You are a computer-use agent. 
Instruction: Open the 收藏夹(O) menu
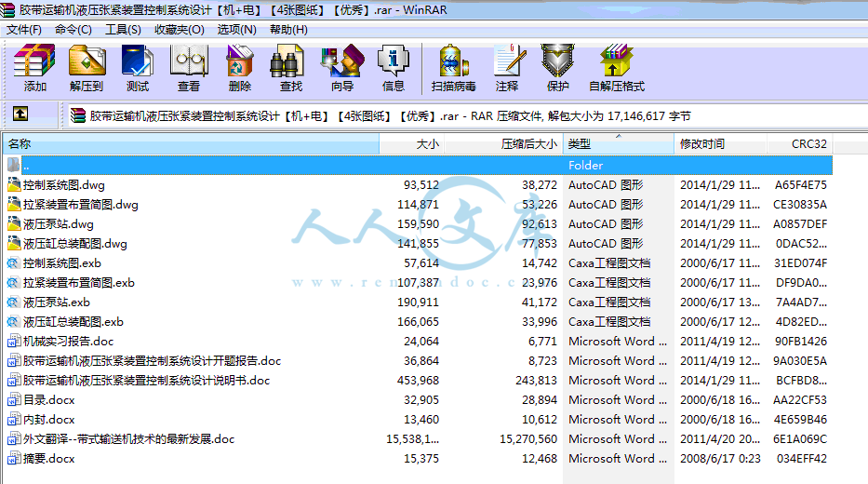tap(180, 30)
